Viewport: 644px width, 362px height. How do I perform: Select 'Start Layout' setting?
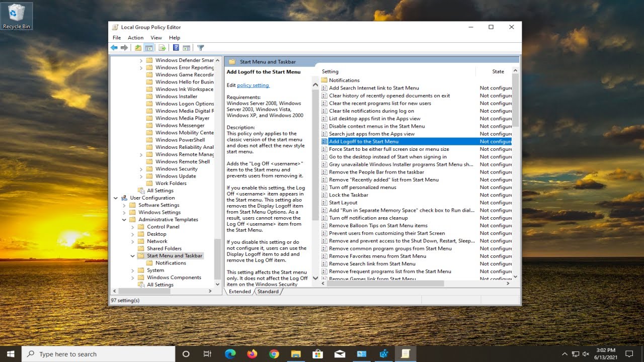[x=343, y=203]
